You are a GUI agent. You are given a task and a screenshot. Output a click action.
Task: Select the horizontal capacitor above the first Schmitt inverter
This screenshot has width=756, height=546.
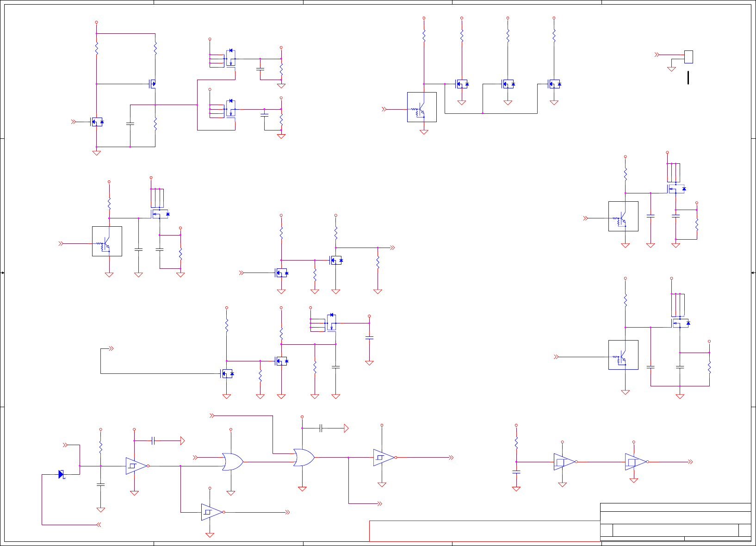tap(153, 441)
